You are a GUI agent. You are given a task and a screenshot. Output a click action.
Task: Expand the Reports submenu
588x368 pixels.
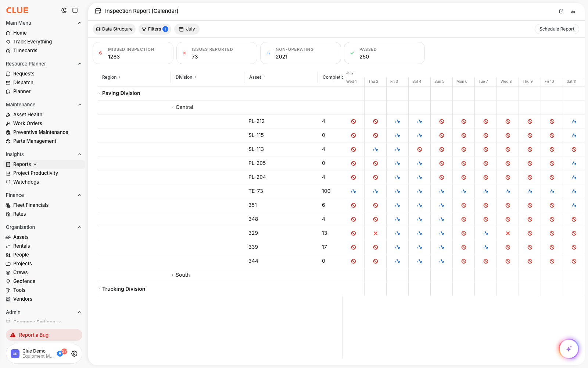pos(35,164)
